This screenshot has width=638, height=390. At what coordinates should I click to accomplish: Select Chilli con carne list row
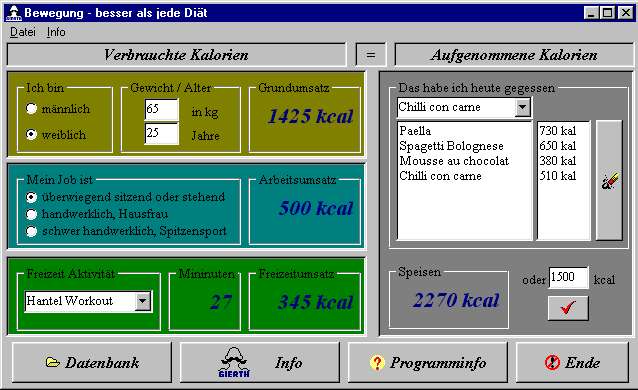440,176
